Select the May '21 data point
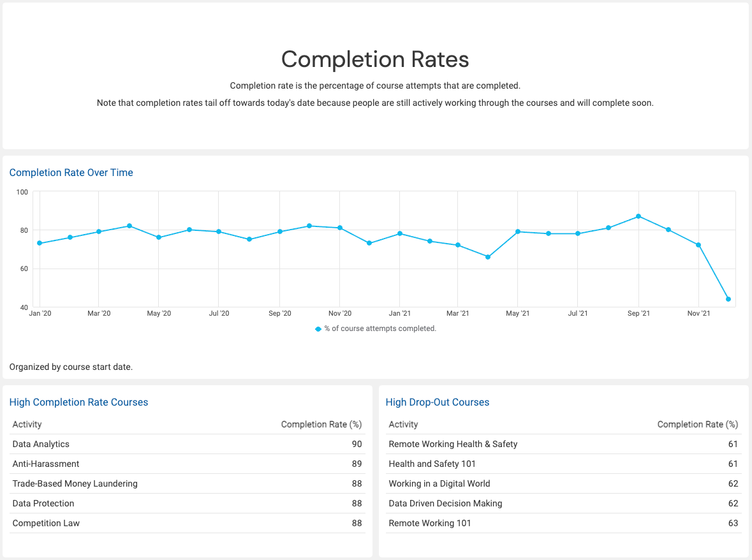This screenshot has height=560, width=752. pos(518,232)
